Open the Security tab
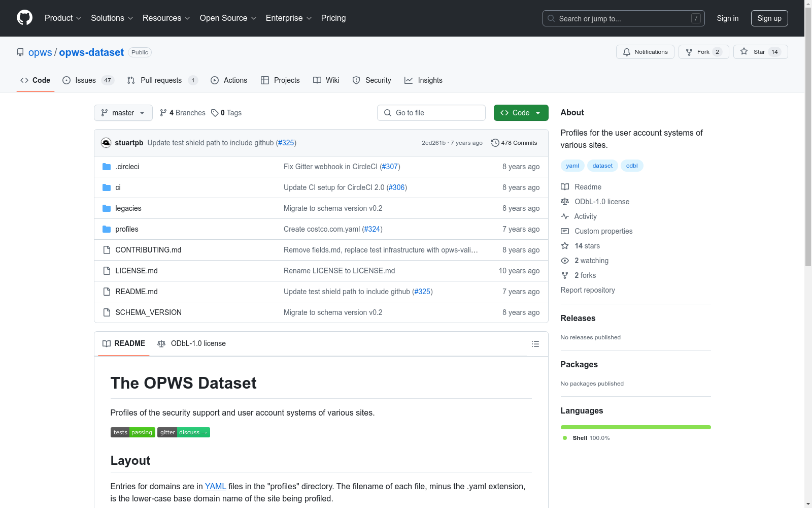Screen dimensions: 812x508 tap(372, 80)
